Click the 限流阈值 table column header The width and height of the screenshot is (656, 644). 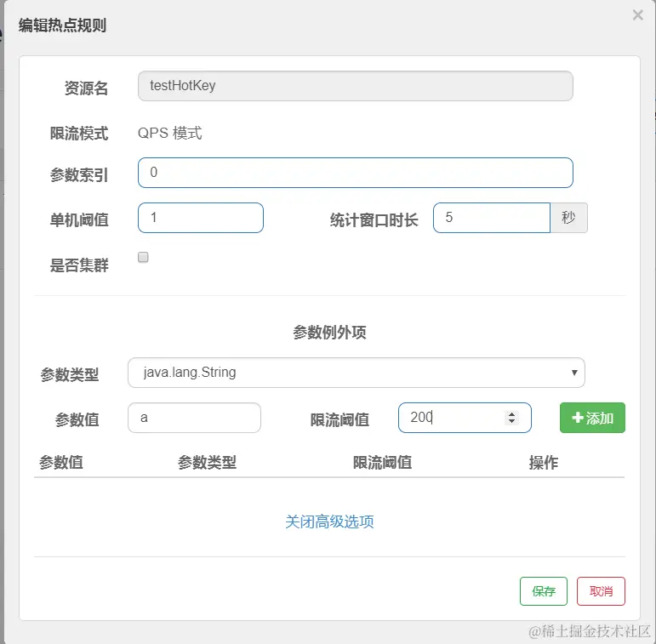click(x=382, y=463)
